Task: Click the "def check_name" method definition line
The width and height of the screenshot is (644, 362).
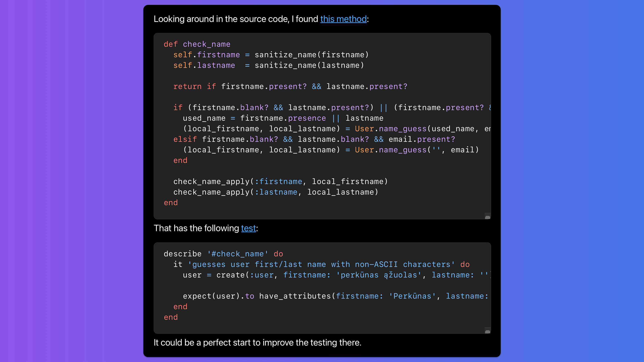Action: click(197, 44)
